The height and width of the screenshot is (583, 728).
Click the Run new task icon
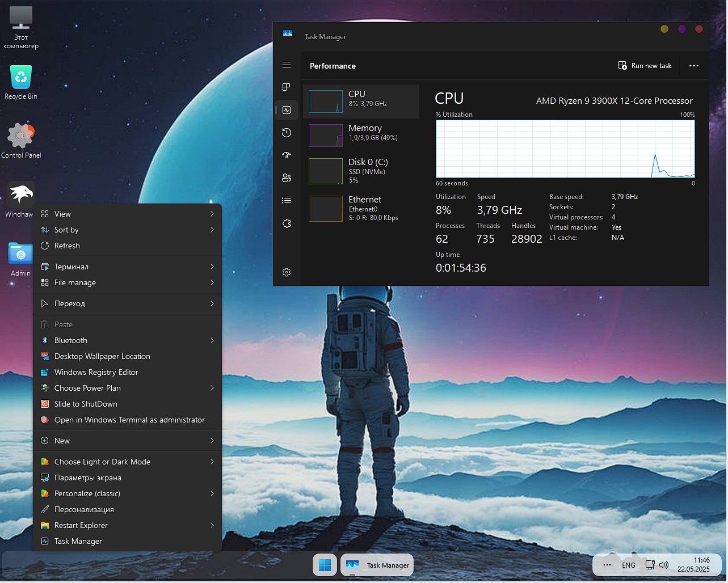click(x=622, y=65)
